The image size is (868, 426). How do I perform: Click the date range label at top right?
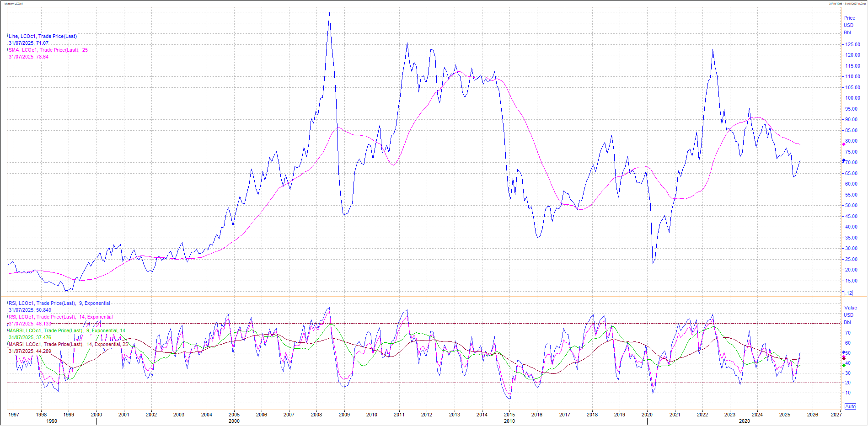tap(847, 4)
